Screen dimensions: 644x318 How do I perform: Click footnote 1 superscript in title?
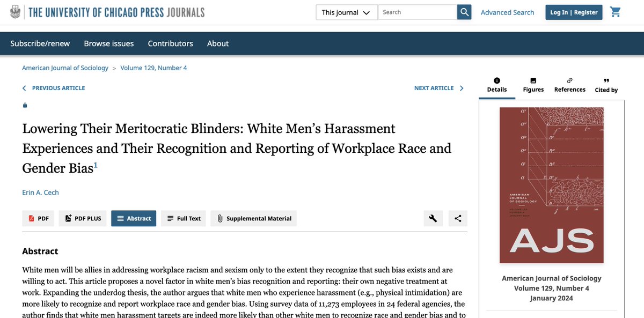[x=96, y=165]
